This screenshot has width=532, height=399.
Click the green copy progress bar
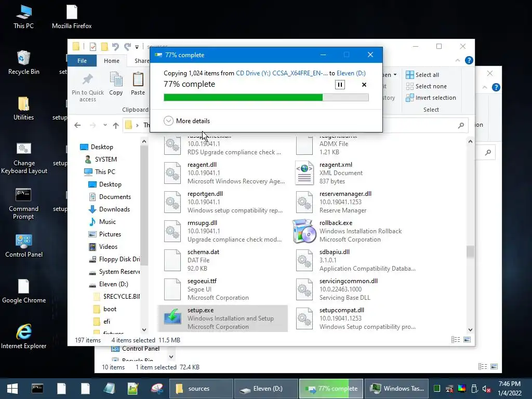[x=266, y=98]
